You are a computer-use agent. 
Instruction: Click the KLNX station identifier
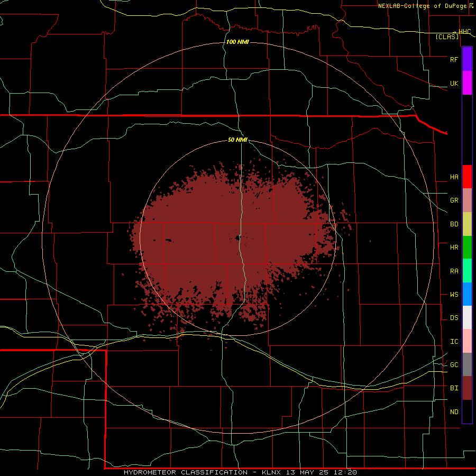(x=271, y=472)
